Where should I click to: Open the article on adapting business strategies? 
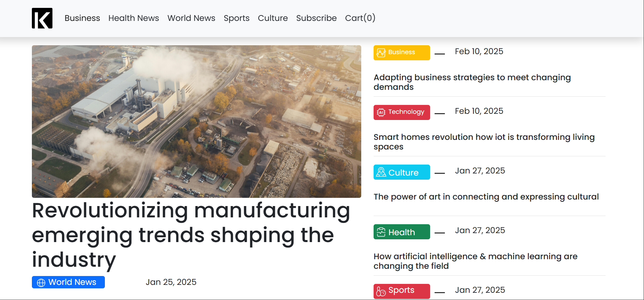pos(472,82)
